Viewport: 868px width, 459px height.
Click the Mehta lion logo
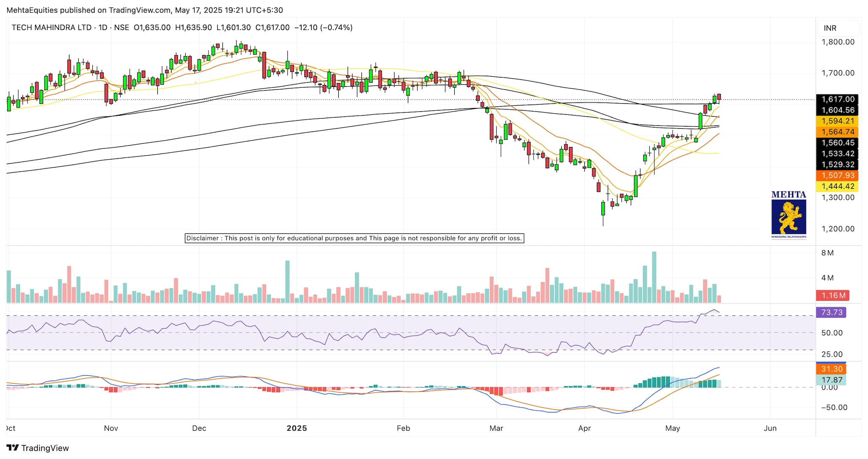(789, 217)
